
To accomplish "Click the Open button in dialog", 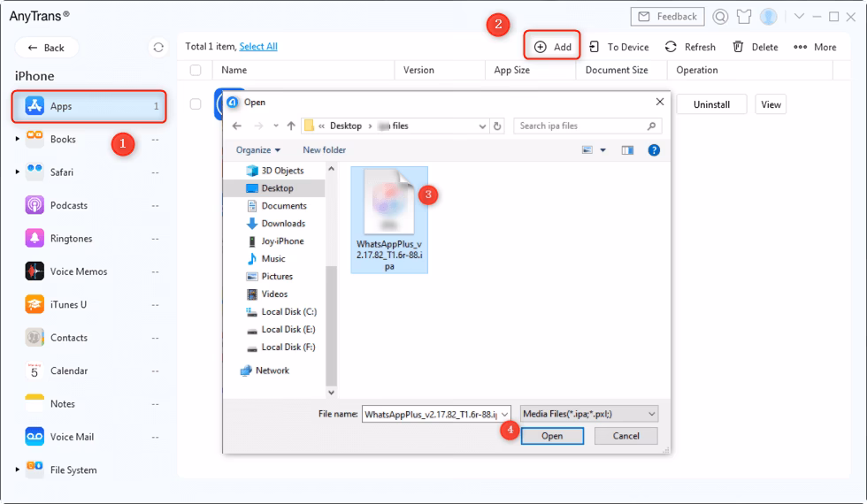I will [x=552, y=436].
